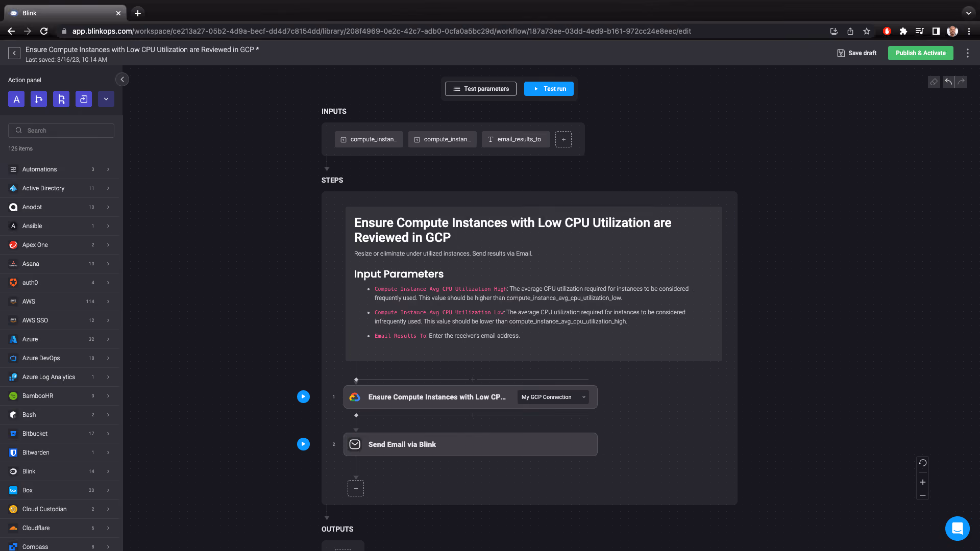Expand the Anodot category
Viewport: 980px width, 551px height.
pyautogui.click(x=59, y=207)
